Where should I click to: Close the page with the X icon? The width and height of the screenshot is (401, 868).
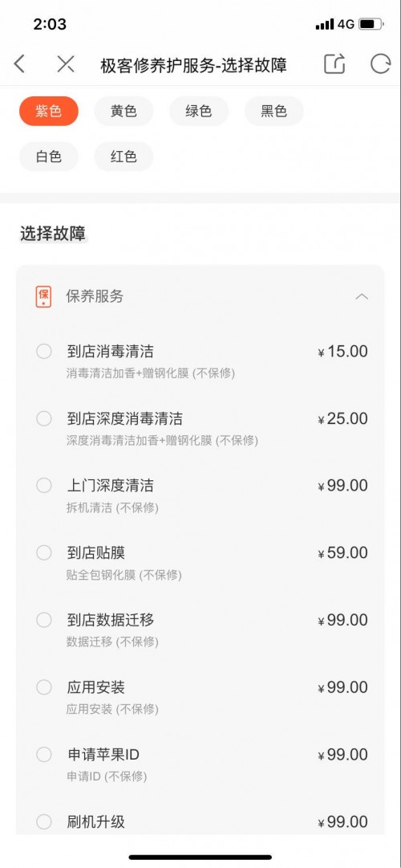point(65,64)
